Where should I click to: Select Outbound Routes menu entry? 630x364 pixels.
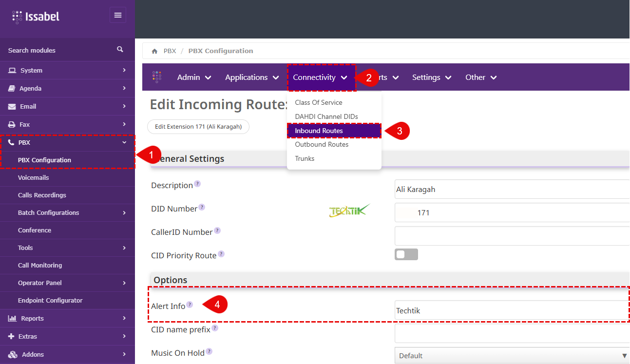(x=322, y=144)
